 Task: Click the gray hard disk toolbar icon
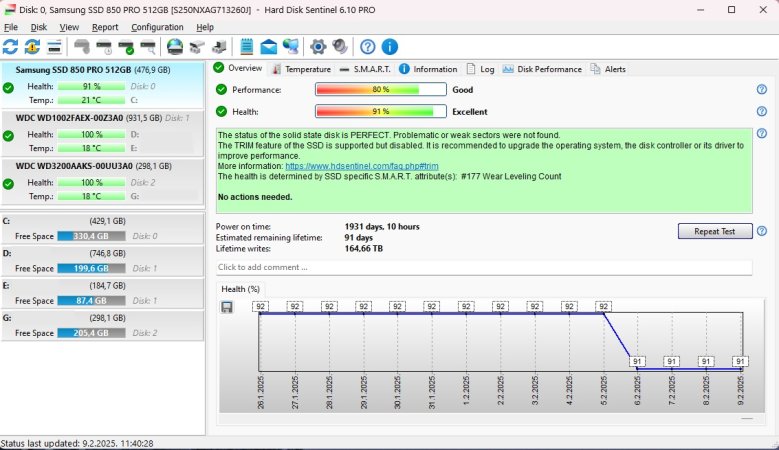pyautogui.click(x=82, y=47)
